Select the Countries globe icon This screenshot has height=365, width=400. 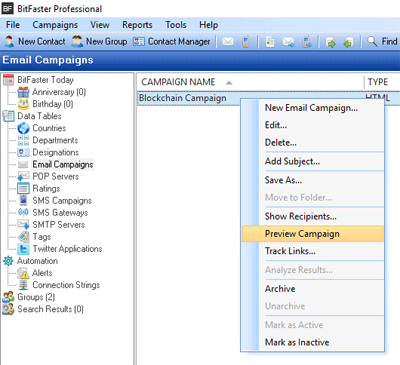coord(23,128)
